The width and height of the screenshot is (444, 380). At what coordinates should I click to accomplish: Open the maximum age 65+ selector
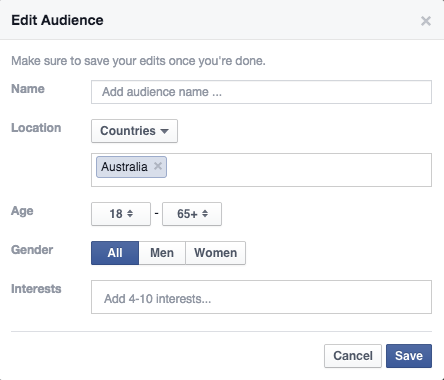[x=192, y=214]
